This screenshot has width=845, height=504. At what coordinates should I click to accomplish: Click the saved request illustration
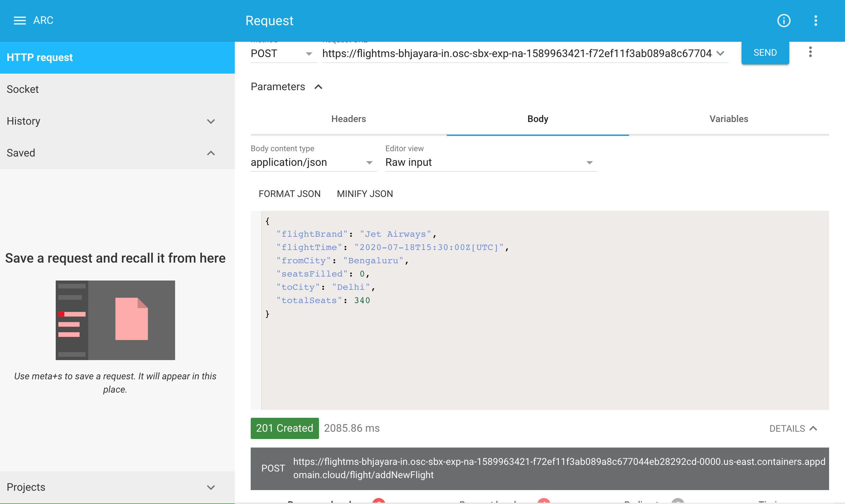[x=115, y=320]
